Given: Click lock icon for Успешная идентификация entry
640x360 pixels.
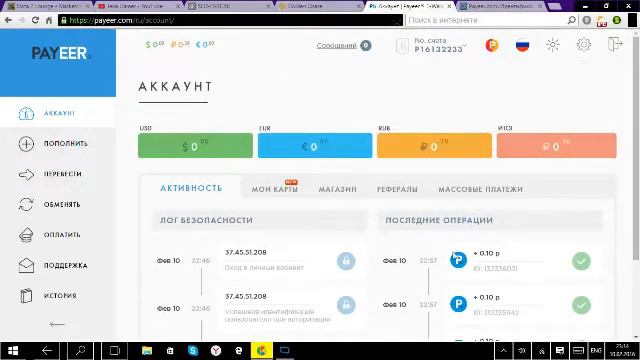Looking at the screenshot, I should (346, 305).
